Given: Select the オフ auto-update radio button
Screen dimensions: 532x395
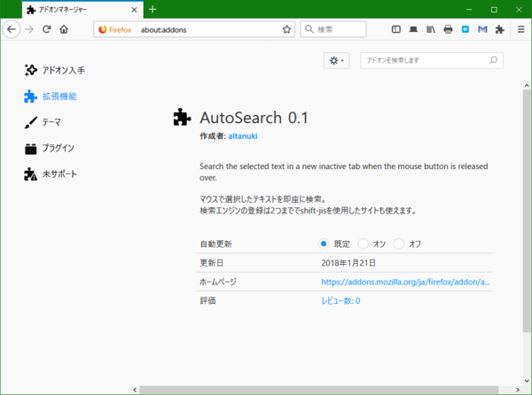Looking at the screenshot, I should 399,244.
